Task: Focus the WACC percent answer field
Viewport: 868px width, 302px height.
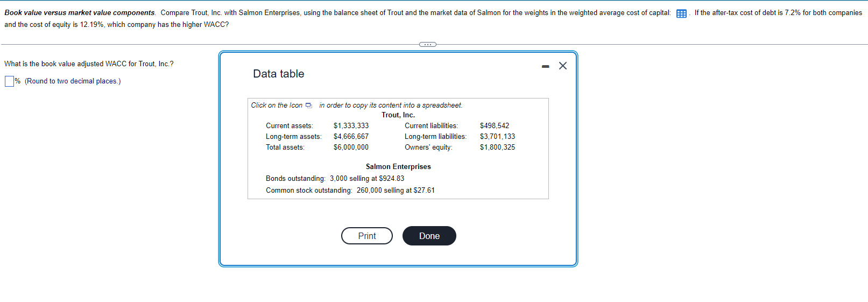Action: 9,81
